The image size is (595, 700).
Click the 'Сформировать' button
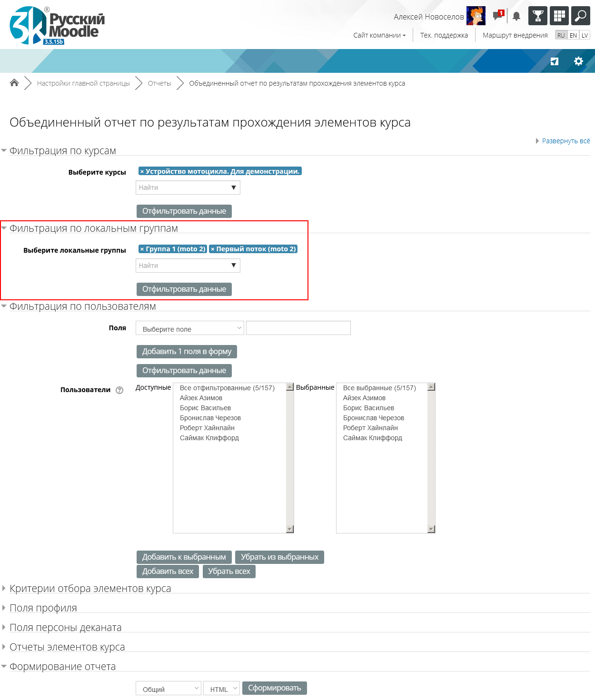274,688
